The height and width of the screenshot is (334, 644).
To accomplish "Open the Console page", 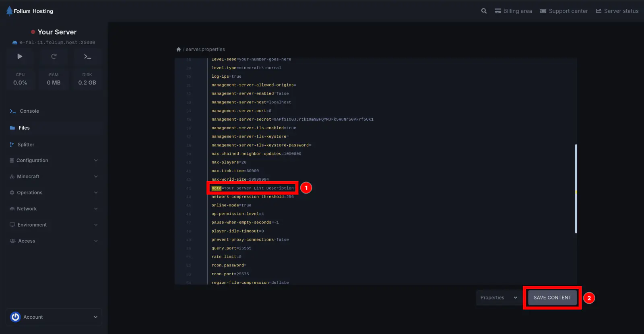I will (x=29, y=111).
